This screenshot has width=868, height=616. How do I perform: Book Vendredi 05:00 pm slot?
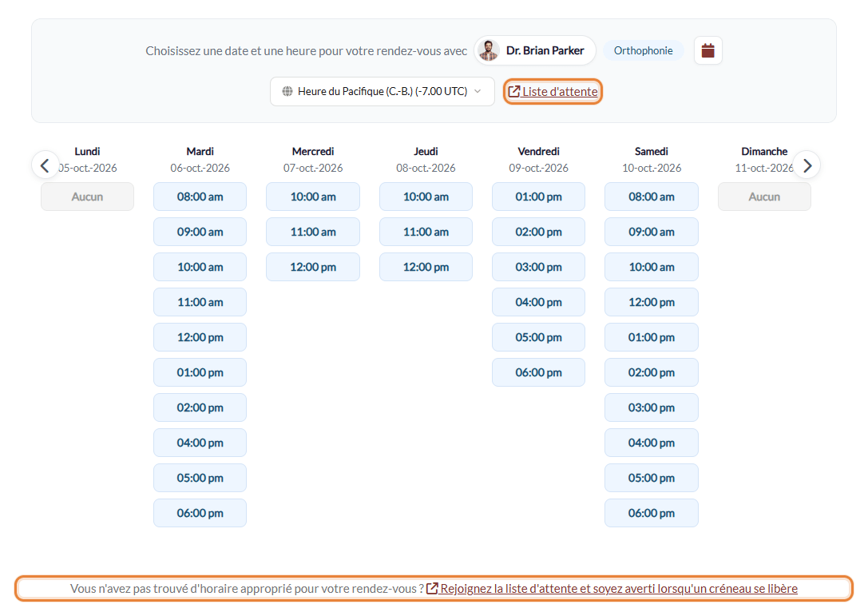point(539,337)
